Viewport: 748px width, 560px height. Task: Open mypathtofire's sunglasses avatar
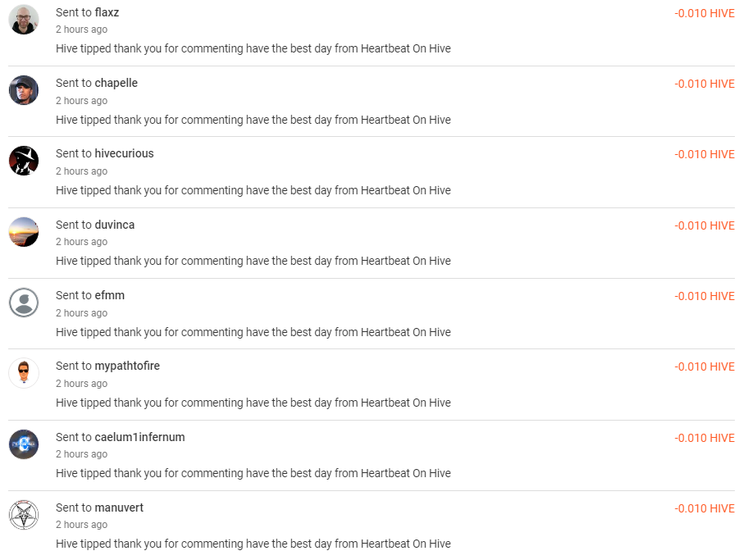[x=23, y=373]
